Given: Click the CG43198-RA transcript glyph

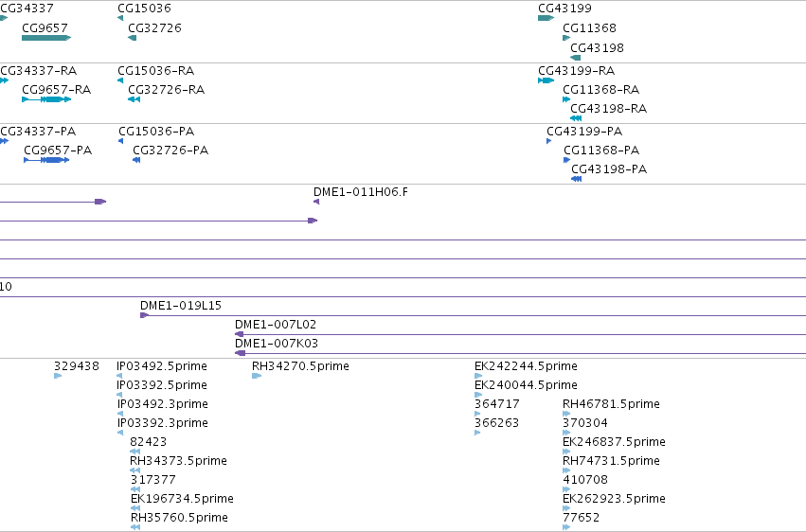Looking at the screenshot, I should [x=576, y=118].
